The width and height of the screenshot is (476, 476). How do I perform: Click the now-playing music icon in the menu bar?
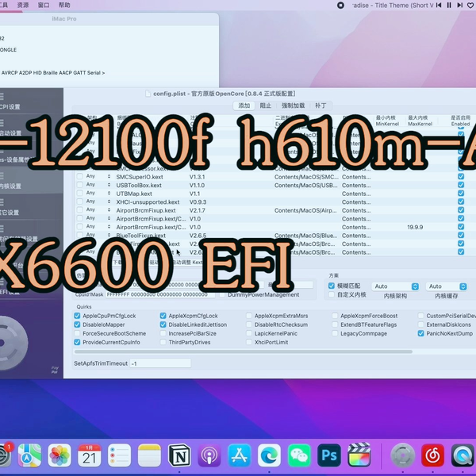click(x=340, y=6)
